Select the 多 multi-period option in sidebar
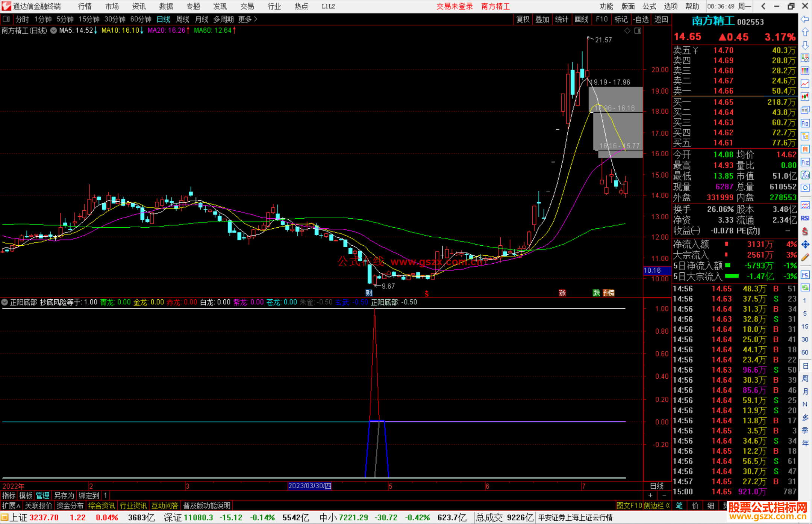 point(805,417)
